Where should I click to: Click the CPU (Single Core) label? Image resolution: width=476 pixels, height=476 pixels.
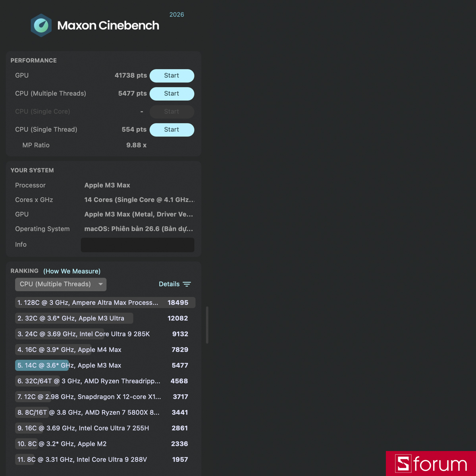point(42,111)
